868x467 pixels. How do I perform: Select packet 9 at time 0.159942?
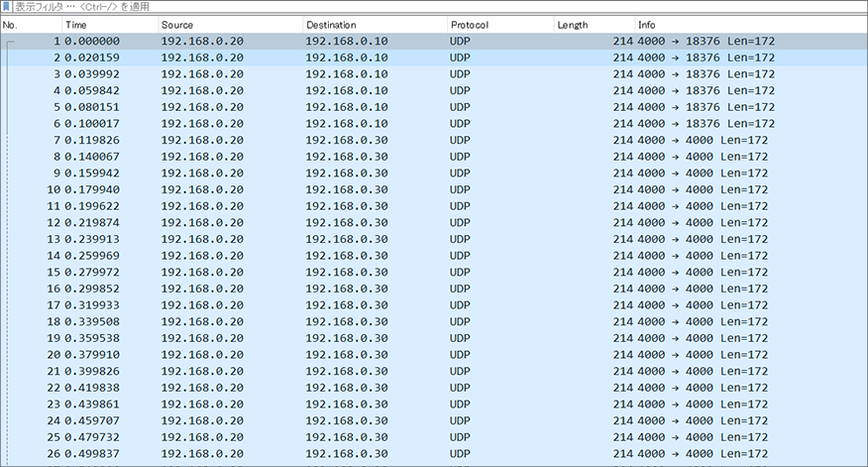(x=434, y=174)
